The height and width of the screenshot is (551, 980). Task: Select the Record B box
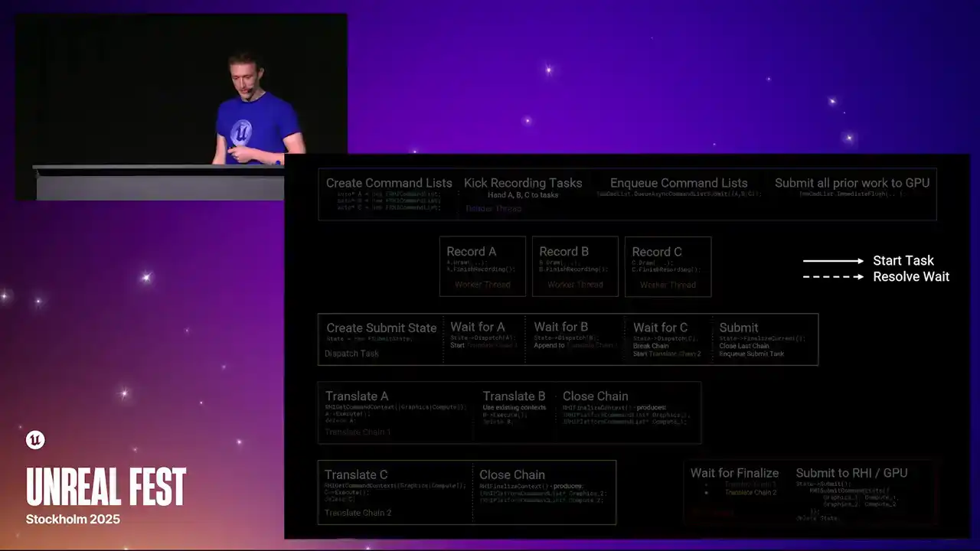click(x=575, y=266)
